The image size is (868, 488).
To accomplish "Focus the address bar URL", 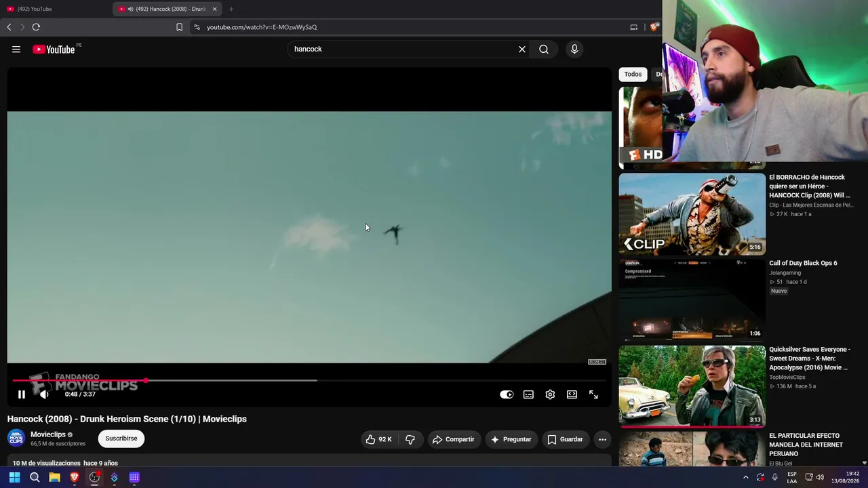I will (x=262, y=27).
